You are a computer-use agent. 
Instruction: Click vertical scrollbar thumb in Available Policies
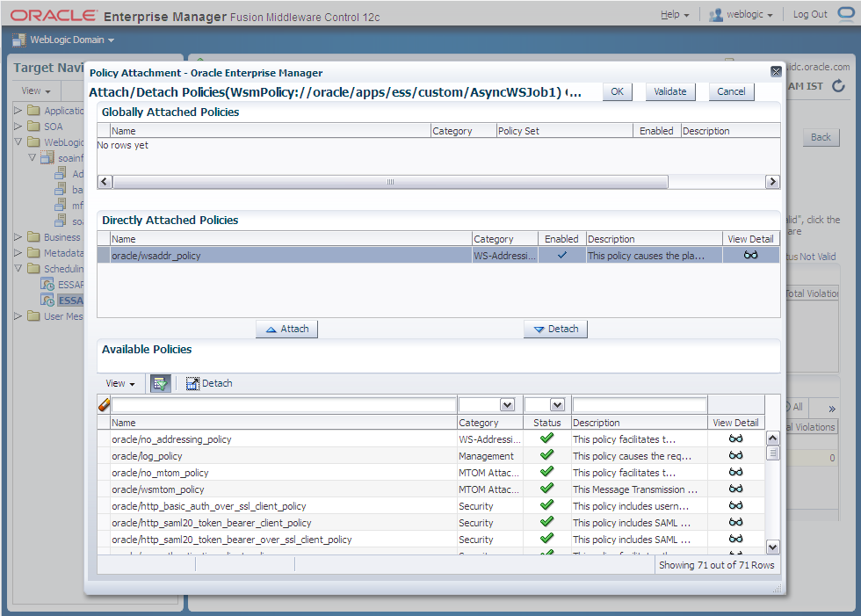pos(772,453)
